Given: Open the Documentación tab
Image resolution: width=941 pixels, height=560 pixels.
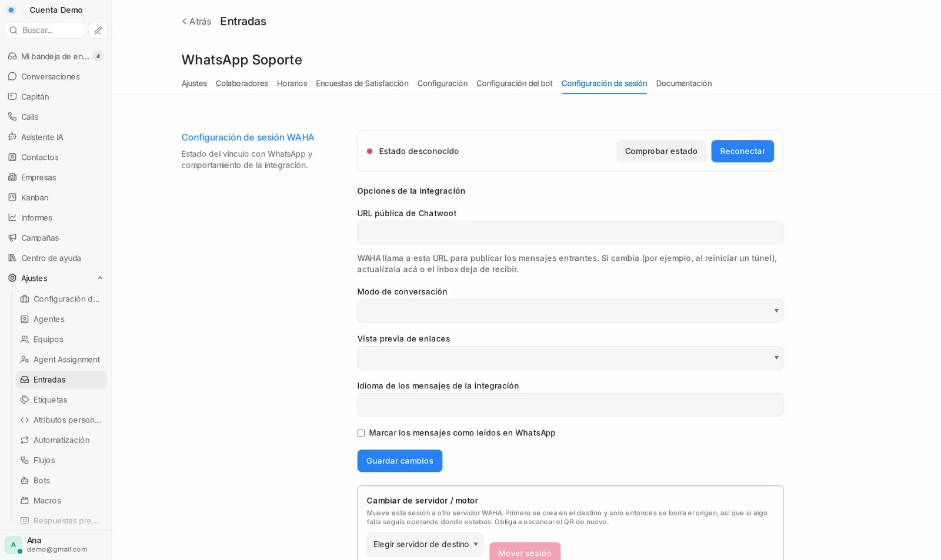Looking at the screenshot, I should click(x=683, y=83).
